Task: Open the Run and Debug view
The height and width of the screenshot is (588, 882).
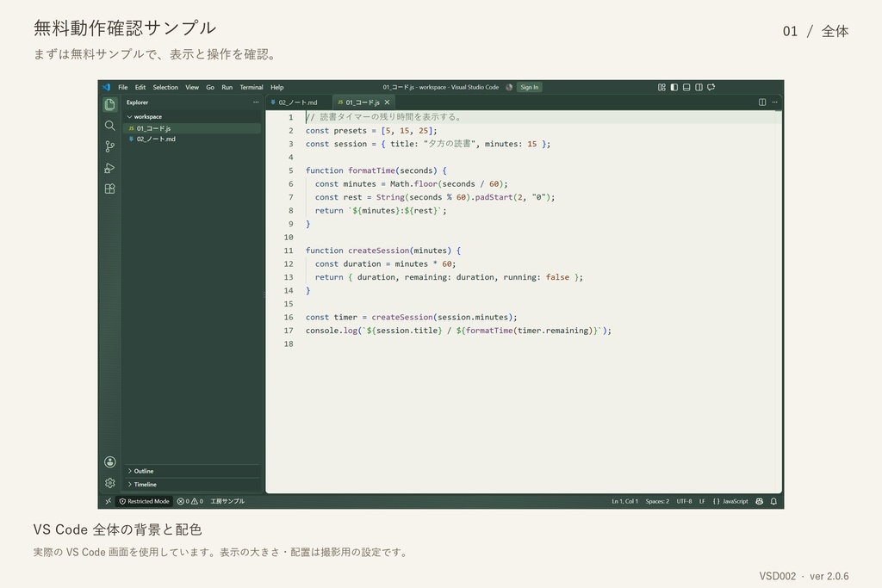Action: click(x=109, y=168)
